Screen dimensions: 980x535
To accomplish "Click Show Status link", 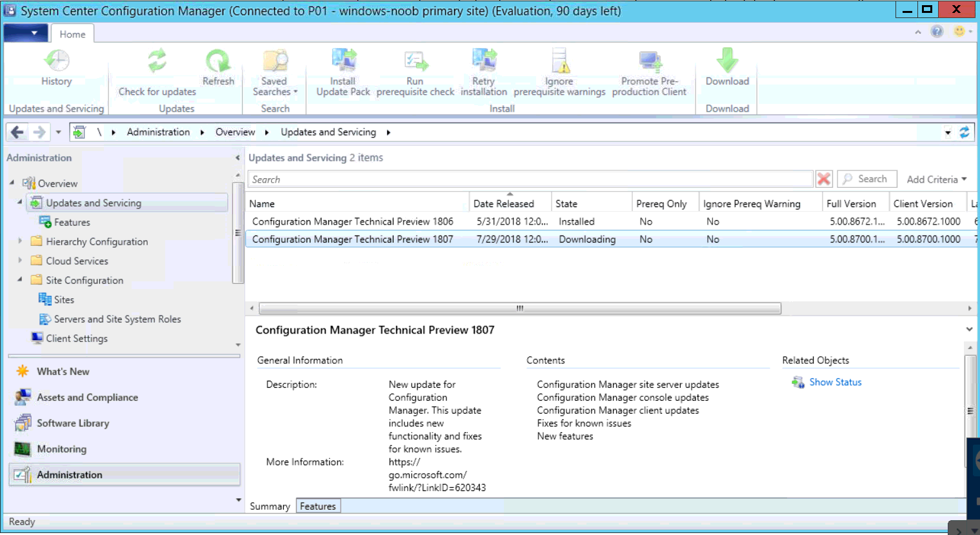I will tap(835, 382).
